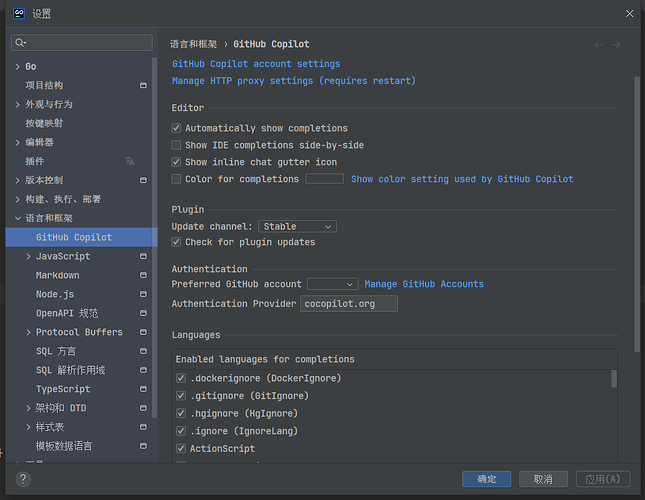The height and width of the screenshot is (500, 645).
Task: Click the project-level icon beside SQL 解析作用域
Action: point(143,370)
